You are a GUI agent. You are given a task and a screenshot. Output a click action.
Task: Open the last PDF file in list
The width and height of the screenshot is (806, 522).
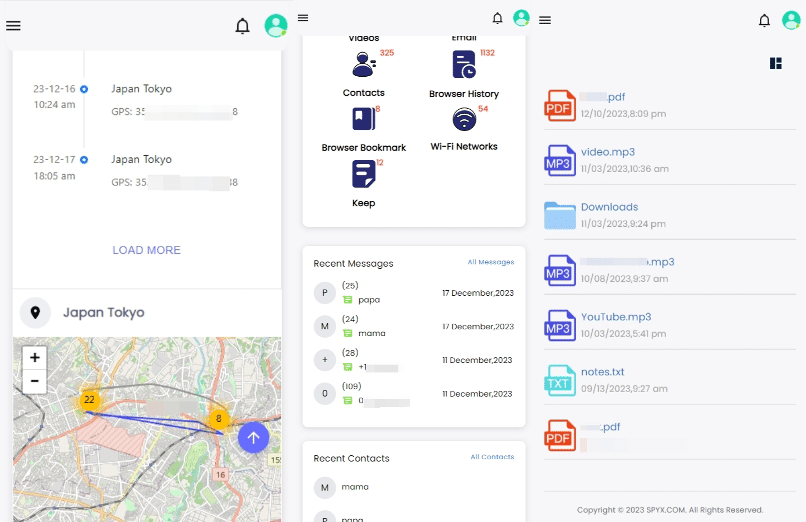pyautogui.click(x=670, y=435)
